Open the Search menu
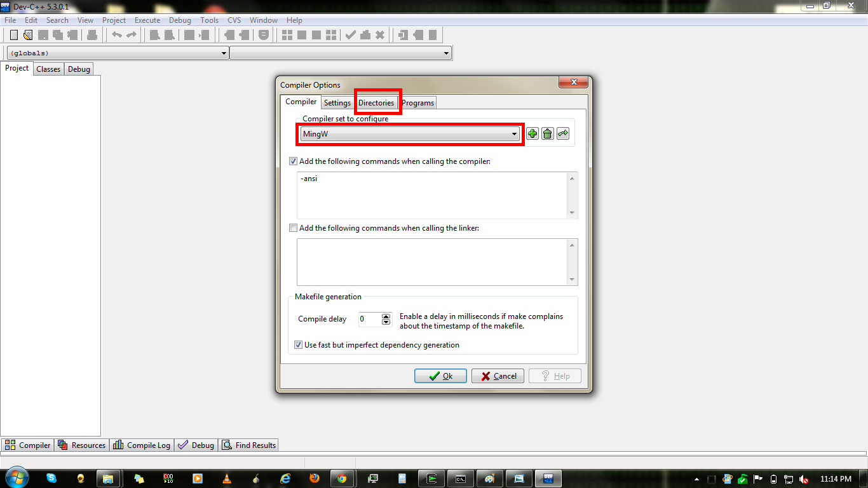 57,20
